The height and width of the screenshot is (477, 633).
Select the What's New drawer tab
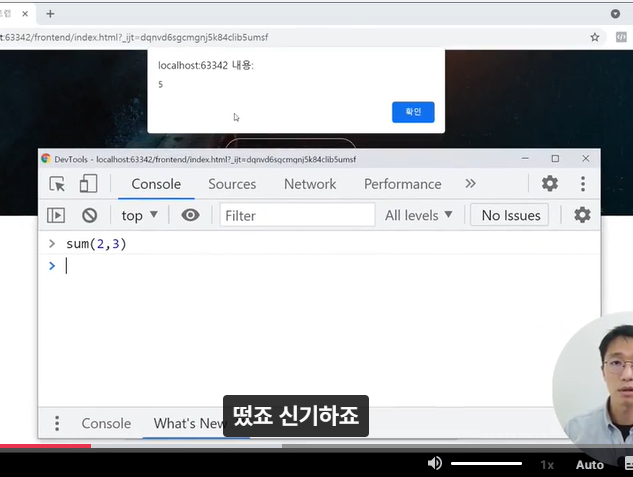pyautogui.click(x=188, y=423)
